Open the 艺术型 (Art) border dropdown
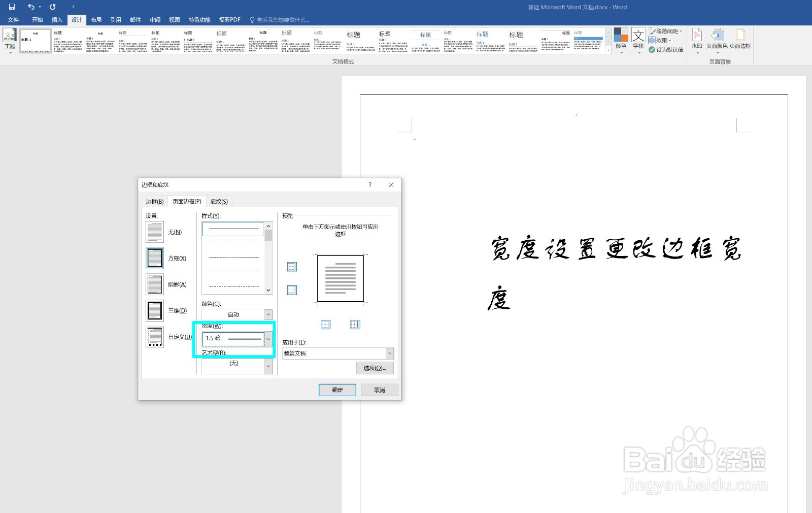The image size is (812, 513). [267, 365]
